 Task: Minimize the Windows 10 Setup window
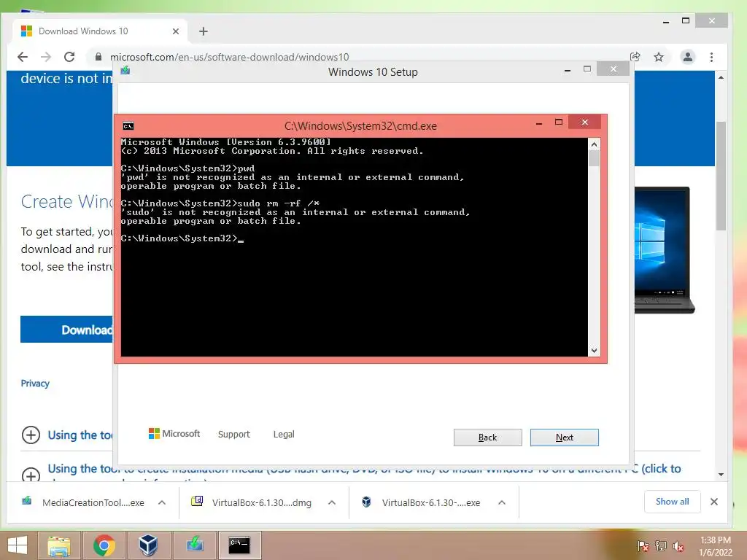(x=568, y=70)
